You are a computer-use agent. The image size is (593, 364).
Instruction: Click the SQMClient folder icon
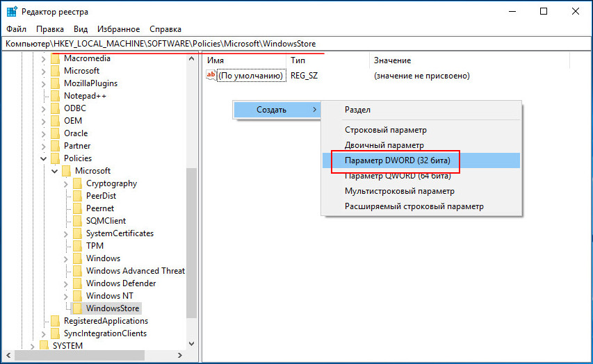[78, 221]
